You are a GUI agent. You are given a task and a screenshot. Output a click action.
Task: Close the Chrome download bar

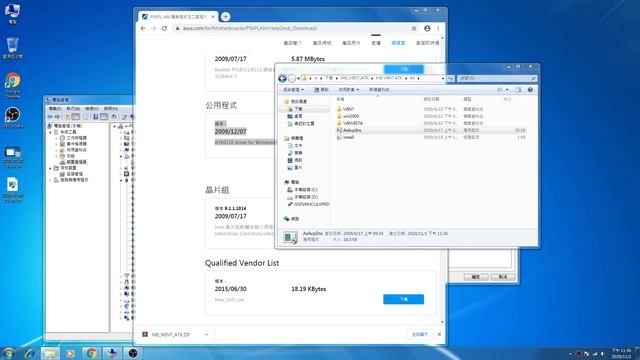tap(439, 334)
